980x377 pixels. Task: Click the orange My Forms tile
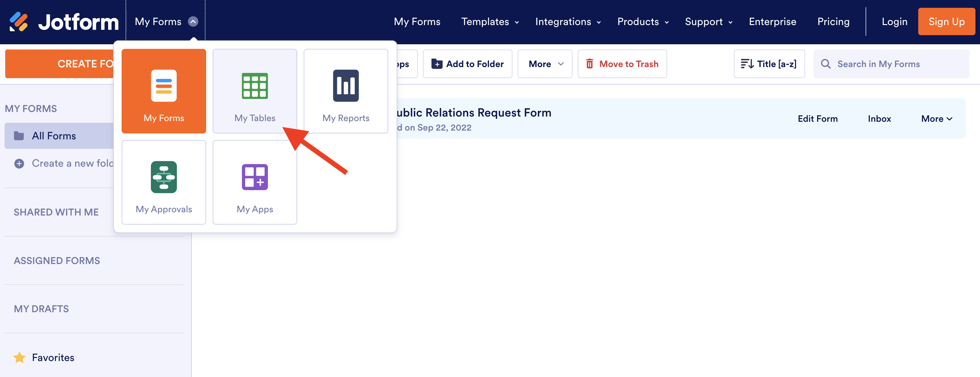click(x=164, y=91)
